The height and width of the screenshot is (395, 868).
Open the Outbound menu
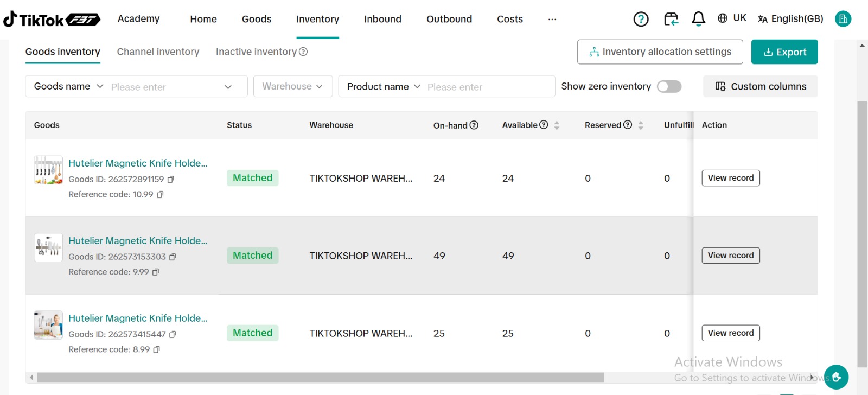(449, 19)
